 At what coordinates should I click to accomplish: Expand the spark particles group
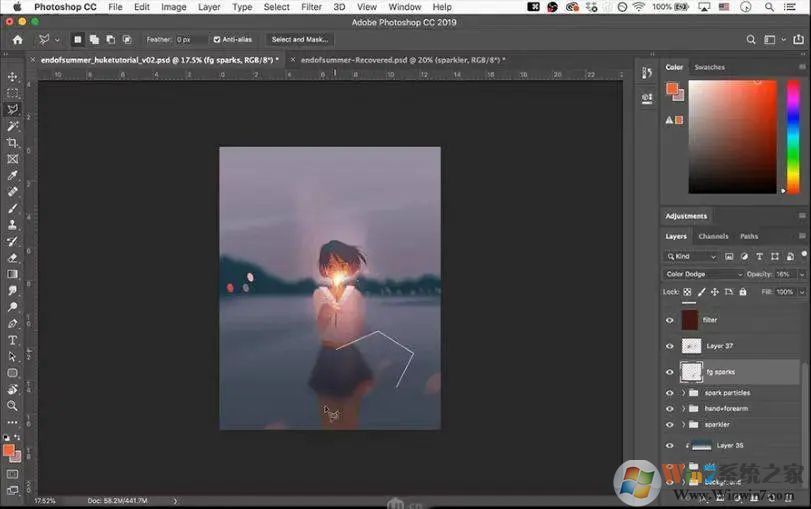point(683,393)
